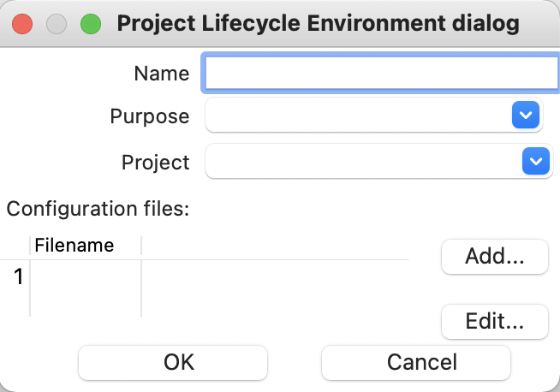Image resolution: width=560 pixels, height=392 pixels.
Task: Click the Project label
Action: 155,162
